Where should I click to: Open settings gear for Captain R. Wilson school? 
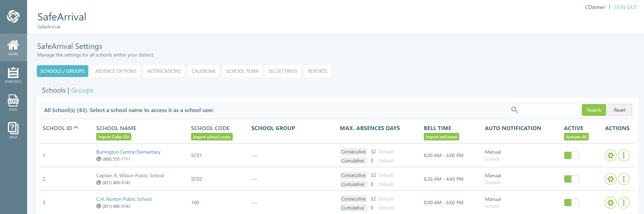(610, 179)
